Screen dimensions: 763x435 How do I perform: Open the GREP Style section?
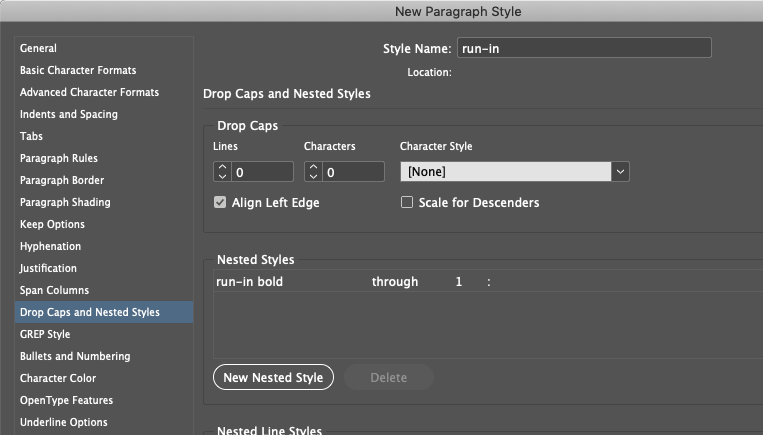tap(45, 334)
